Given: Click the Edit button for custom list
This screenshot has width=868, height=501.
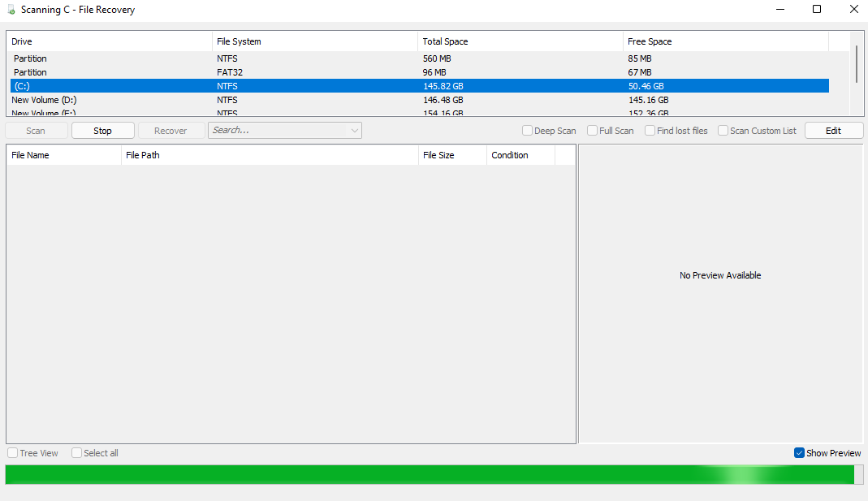Looking at the screenshot, I should (x=834, y=131).
